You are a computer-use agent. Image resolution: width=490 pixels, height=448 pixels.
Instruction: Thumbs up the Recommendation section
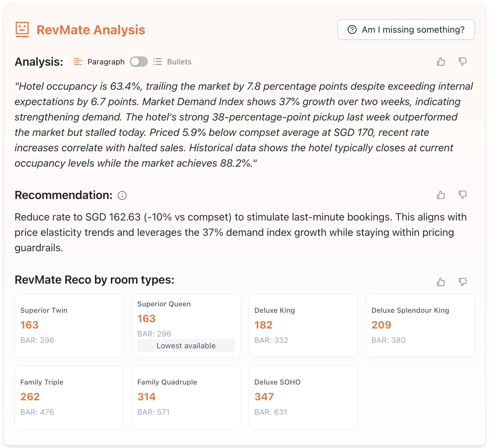tap(441, 195)
